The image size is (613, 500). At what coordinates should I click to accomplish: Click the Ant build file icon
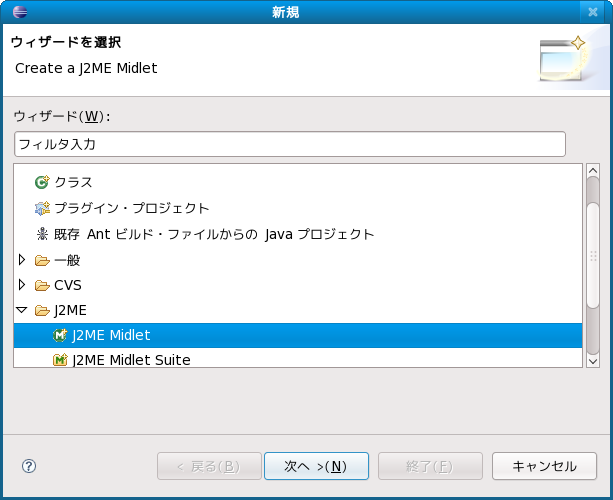coord(42,234)
